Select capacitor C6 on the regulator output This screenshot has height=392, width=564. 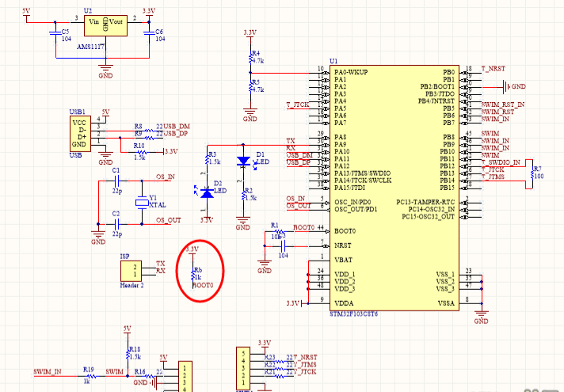click(x=149, y=33)
